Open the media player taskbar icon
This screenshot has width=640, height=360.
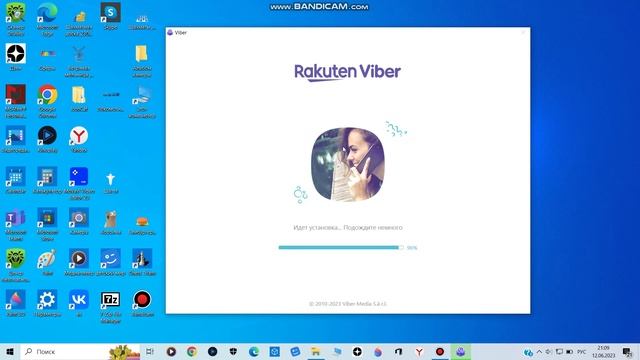(171, 351)
